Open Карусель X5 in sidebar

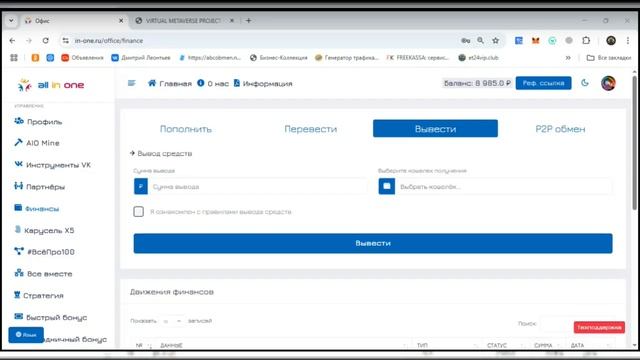[x=44, y=230]
